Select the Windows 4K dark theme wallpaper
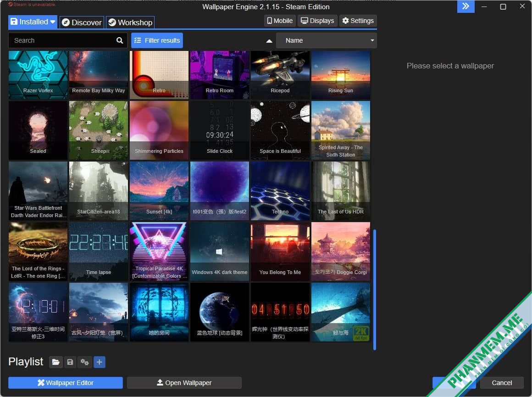The image size is (532, 397). (x=220, y=252)
